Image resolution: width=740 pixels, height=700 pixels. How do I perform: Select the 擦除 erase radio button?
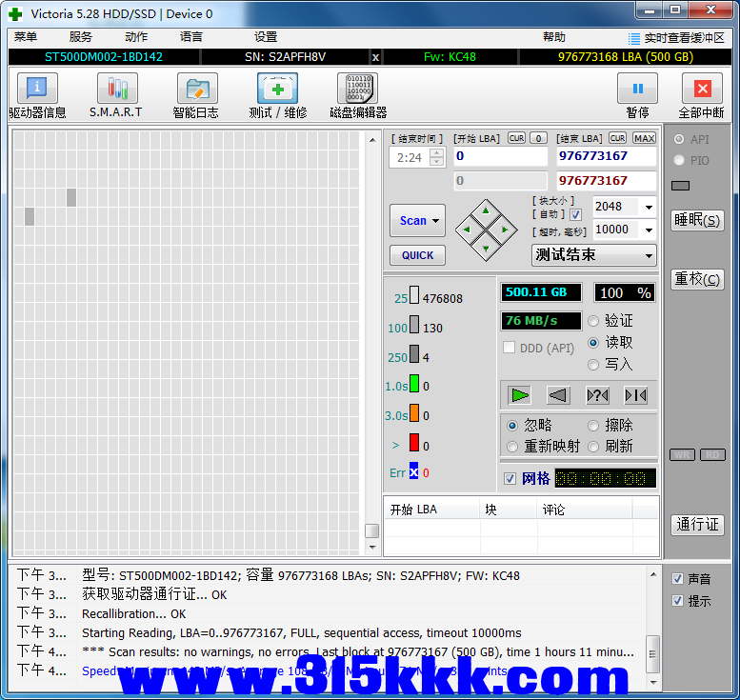tap(593, 426)
